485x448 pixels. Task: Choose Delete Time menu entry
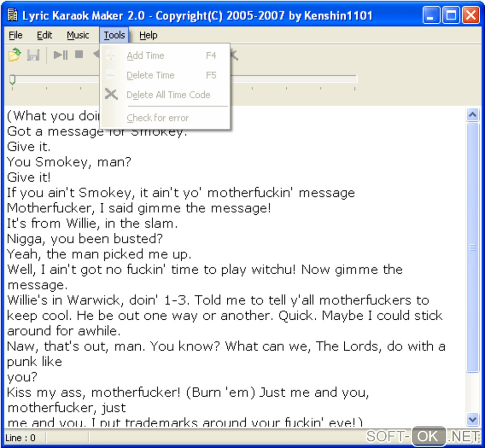[165, 75]
